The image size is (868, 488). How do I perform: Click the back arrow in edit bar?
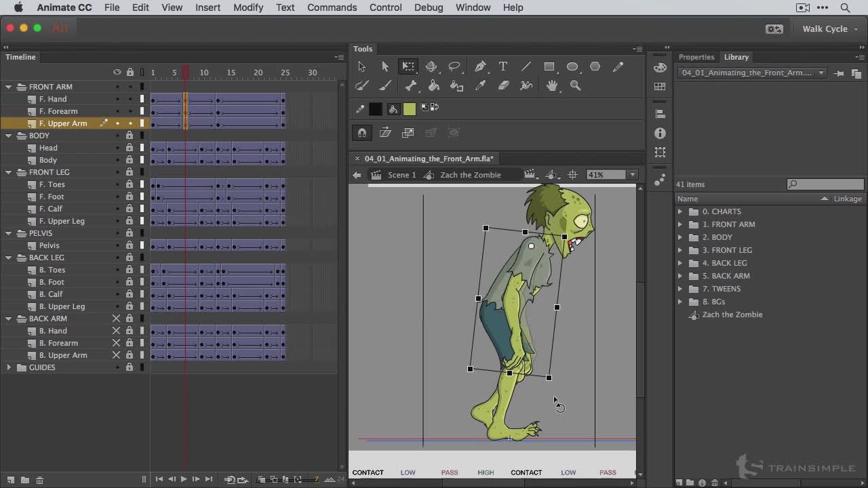click(x=357, y=175)
